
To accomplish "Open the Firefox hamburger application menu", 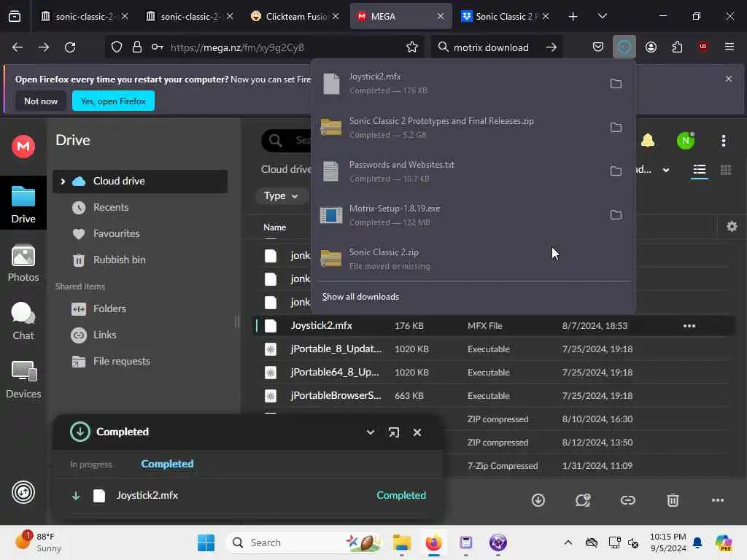I will pos(729,47).
